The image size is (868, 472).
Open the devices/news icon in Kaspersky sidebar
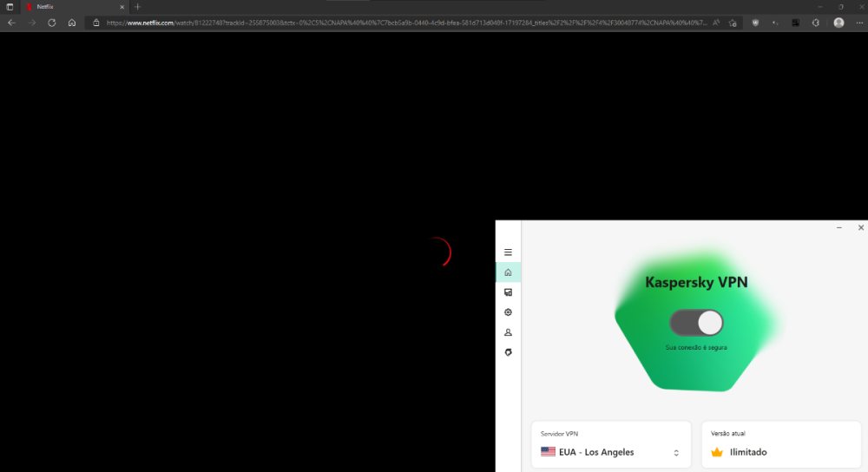[x=508, y=292]
